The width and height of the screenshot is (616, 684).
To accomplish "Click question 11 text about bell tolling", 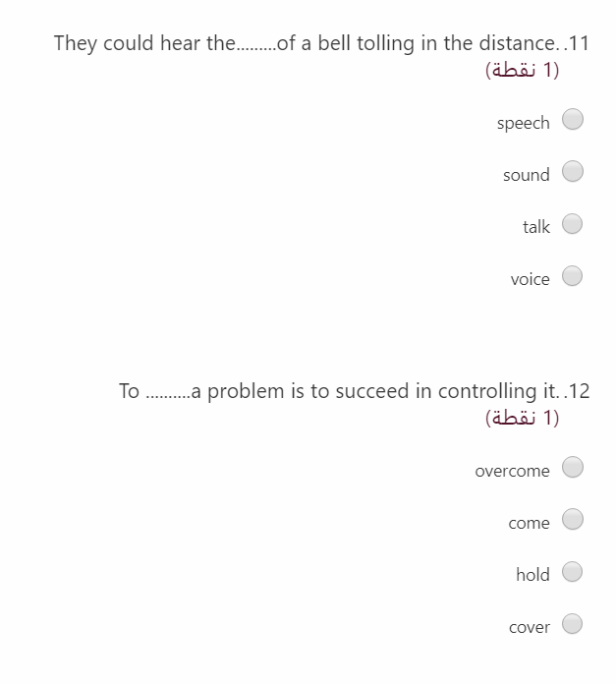I will (321, 43).
